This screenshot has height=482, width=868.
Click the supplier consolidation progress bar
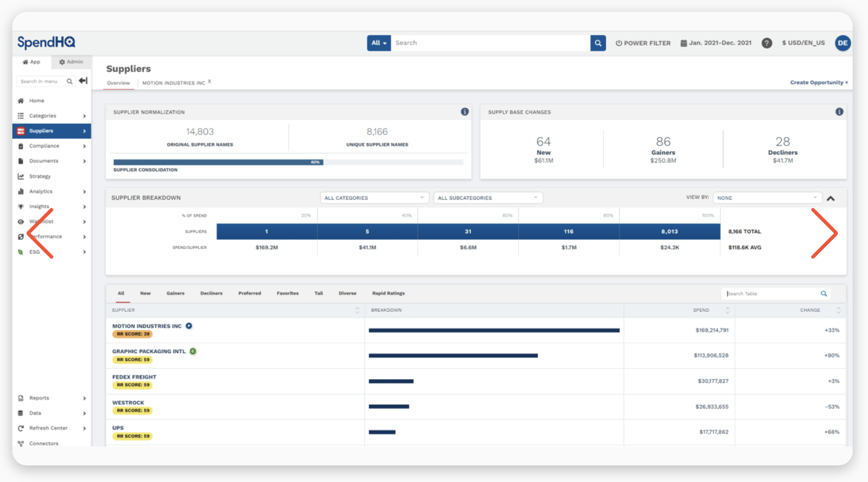point(288,162)
